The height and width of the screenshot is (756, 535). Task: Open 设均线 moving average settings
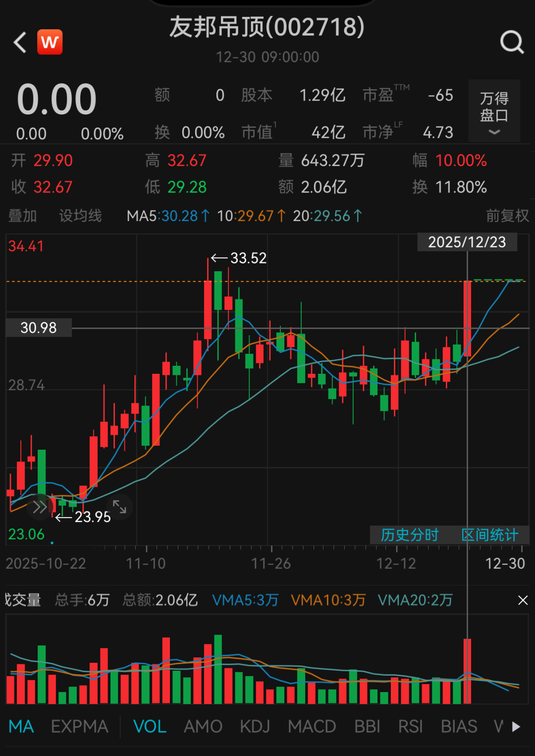(x=80, y=216)
